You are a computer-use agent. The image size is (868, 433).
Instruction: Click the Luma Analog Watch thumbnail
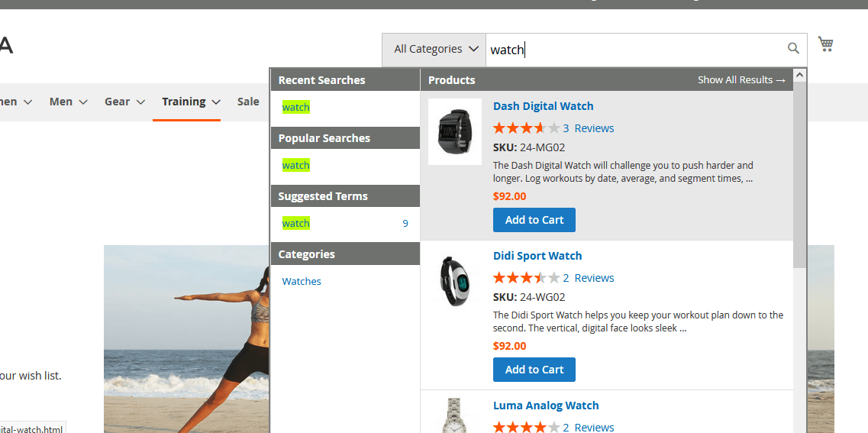tap(454, 415)
